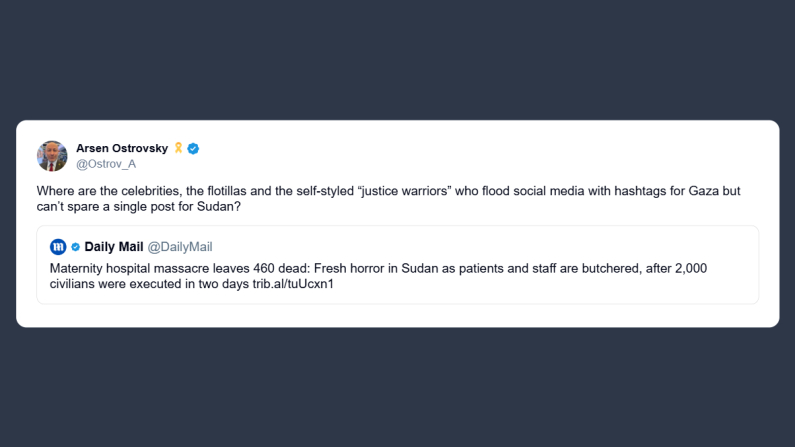This screenshot has width=795, height=447.
Task: Open Arsen Ostrovsky's profile avatar
Action: coord(52,156)
